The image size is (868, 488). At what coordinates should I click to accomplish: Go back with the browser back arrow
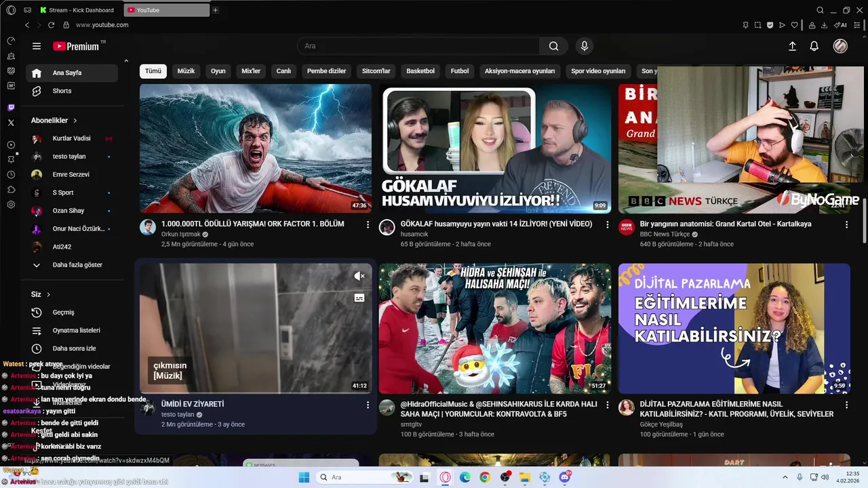point(27,25)
